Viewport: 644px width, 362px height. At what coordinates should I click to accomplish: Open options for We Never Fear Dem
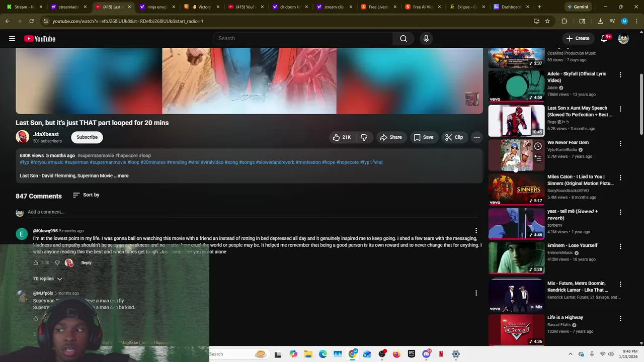[x=620, y=143]
